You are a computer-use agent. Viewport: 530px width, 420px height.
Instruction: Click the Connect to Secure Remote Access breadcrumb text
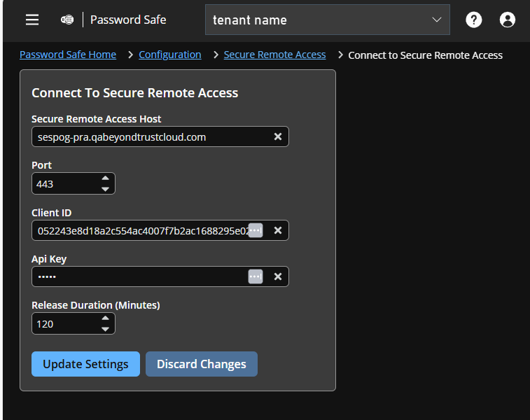click(x=425, y=55)
